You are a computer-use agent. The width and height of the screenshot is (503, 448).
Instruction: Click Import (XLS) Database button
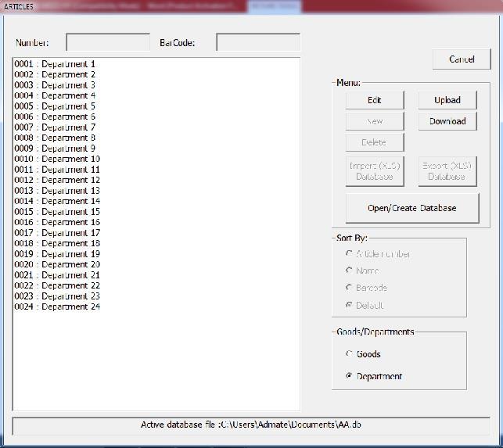pyautogui.click(x=375, y=171)
